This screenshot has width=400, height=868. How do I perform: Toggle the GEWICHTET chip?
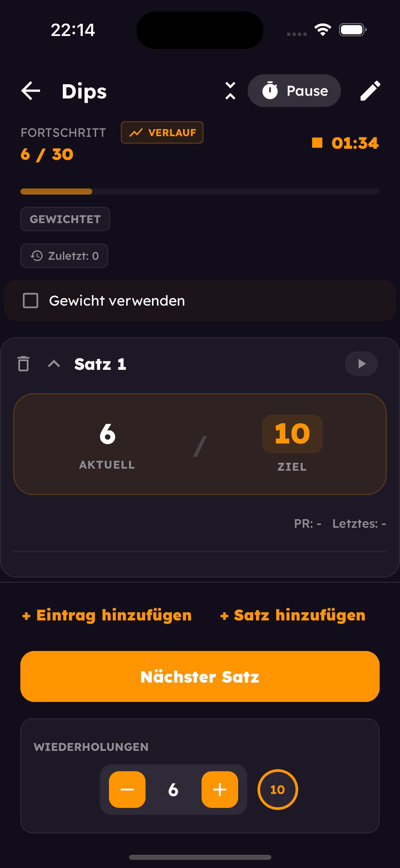pyautogui.click(x=65, y=219)
